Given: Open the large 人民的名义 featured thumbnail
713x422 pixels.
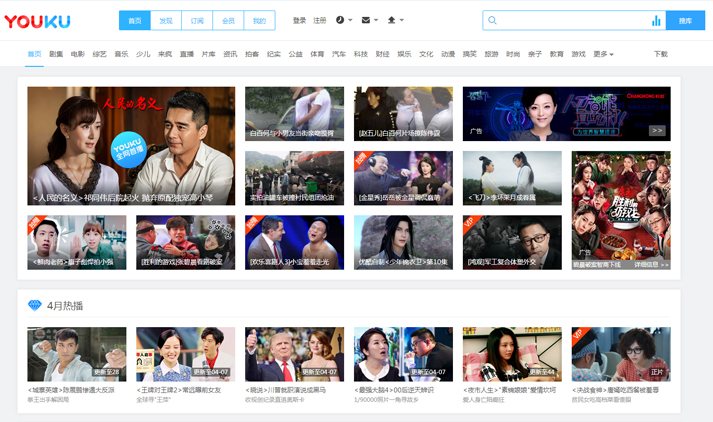Looking at the screenshot, I should coord(131,146).
